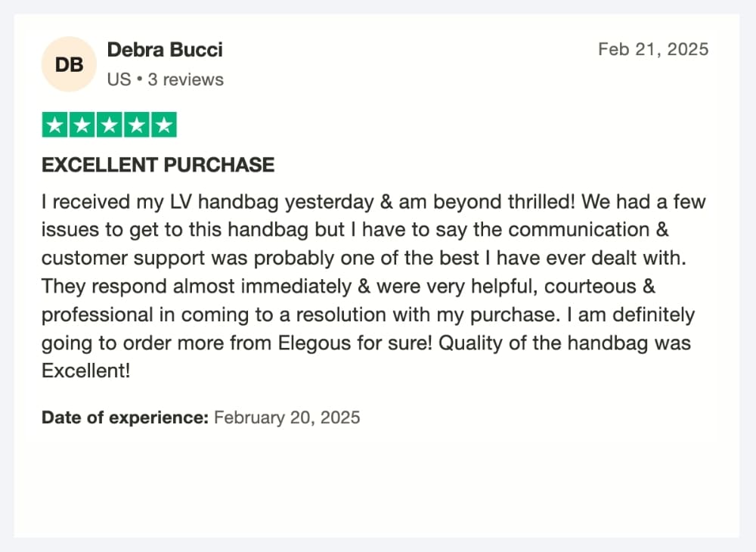Click the 'Date of experience:' label
This screenshot has height=552, width=756.
point(125,417)
